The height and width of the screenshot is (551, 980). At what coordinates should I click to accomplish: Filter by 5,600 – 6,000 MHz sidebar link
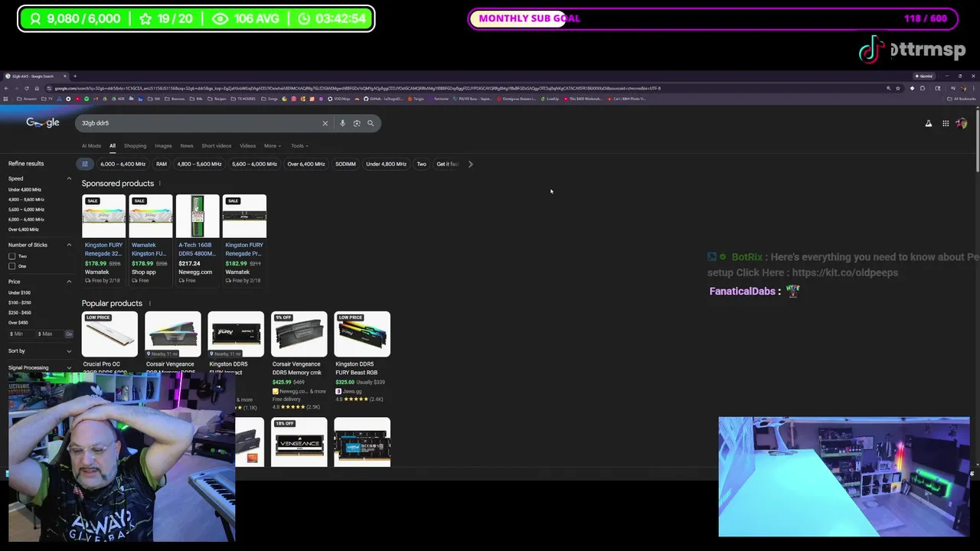[x=26, y=210]
